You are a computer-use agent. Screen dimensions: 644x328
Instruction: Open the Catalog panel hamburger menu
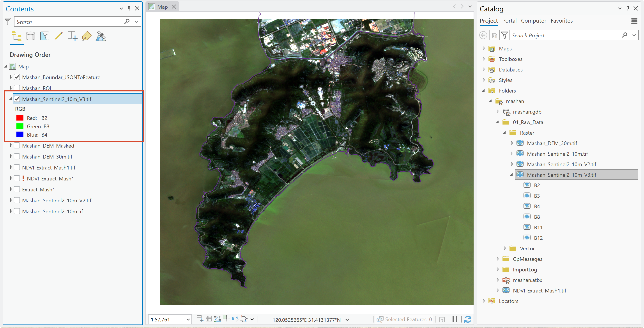coord(634,21)
